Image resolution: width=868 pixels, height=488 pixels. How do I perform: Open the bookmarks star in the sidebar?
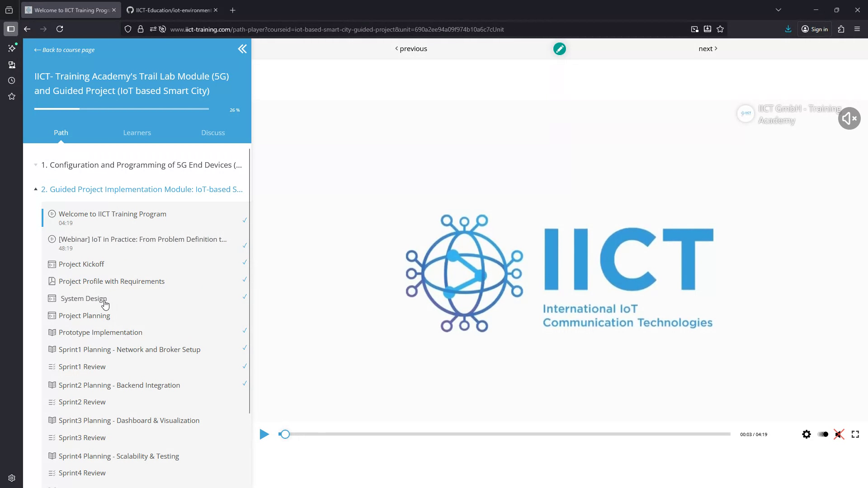(11, 96)
